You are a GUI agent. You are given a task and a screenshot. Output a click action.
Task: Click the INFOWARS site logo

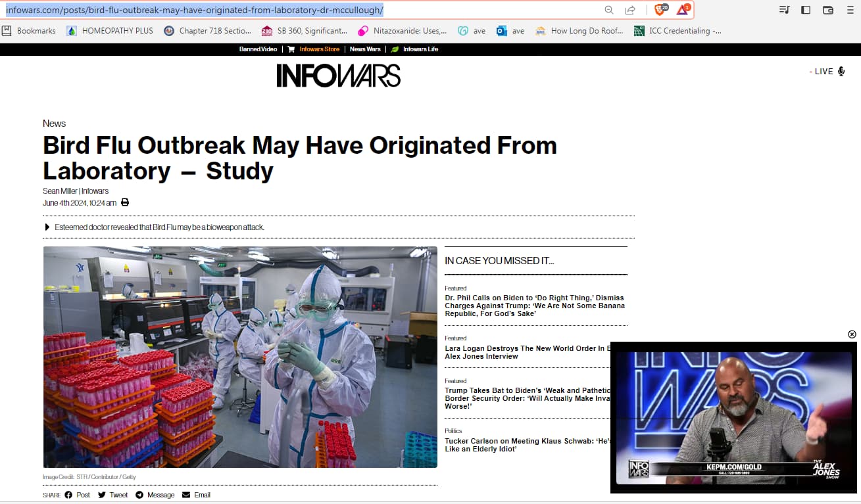click(338, 76)
